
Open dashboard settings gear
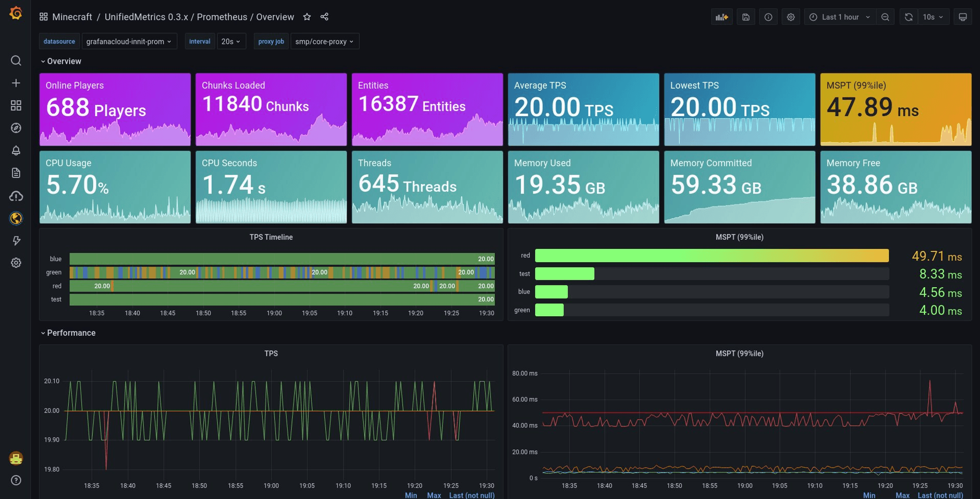coord(791,17)
